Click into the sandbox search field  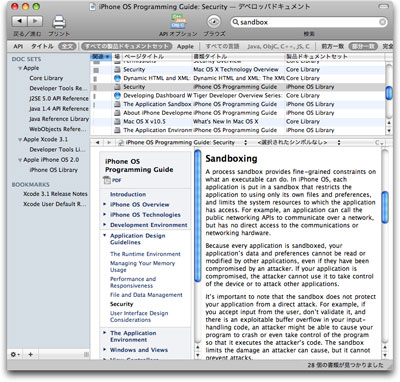click(x=309, y=22)
